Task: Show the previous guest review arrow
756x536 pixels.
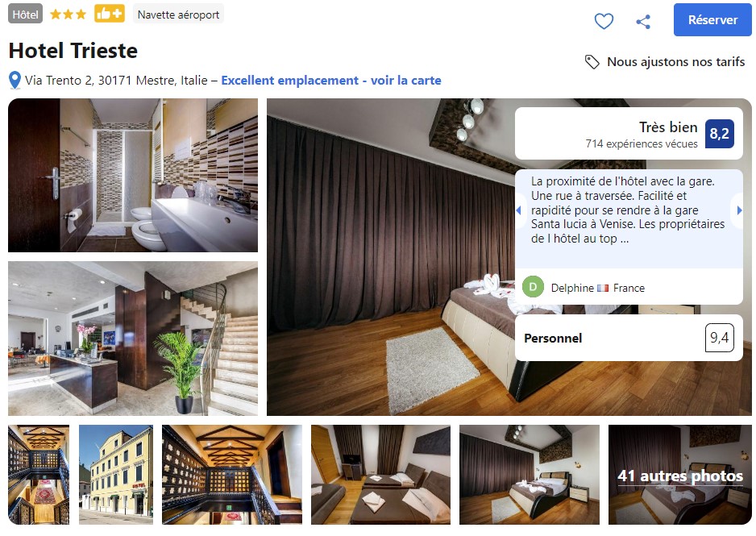Action: click(x=519, y=210)
